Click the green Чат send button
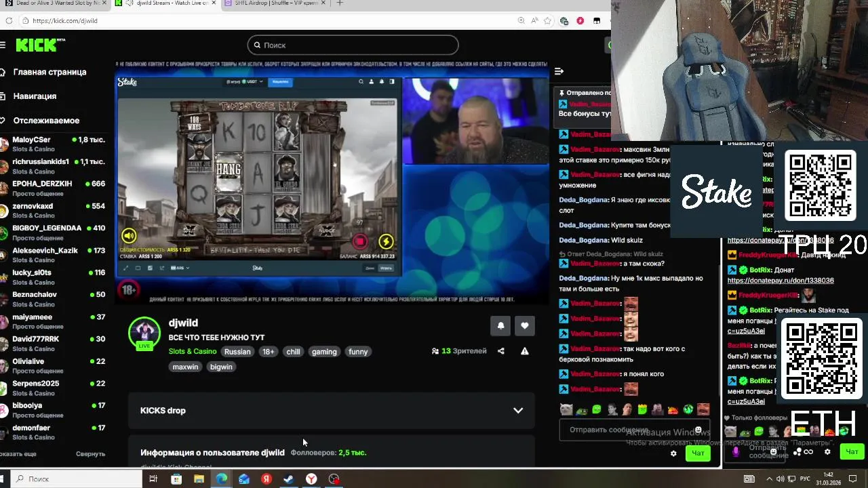The image size is (868, 488). click(x=698, y=453)
